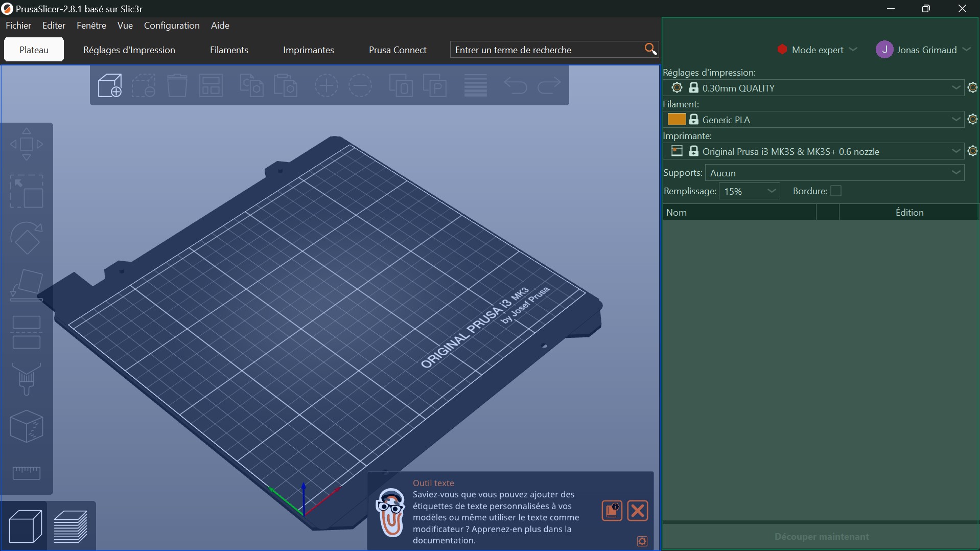This screenshot has height=551, width=980.
Task: Edit printer preset cog icon
Action: [973, 151]
